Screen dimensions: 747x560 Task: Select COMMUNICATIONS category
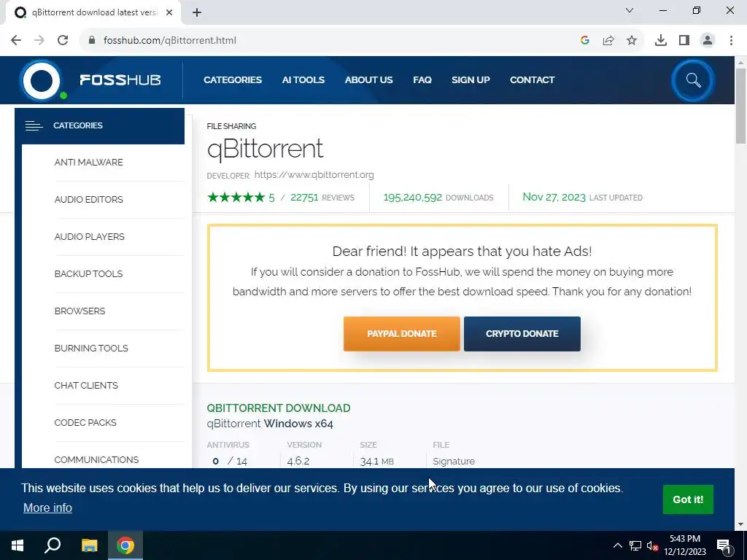click(x=96, y=459)
